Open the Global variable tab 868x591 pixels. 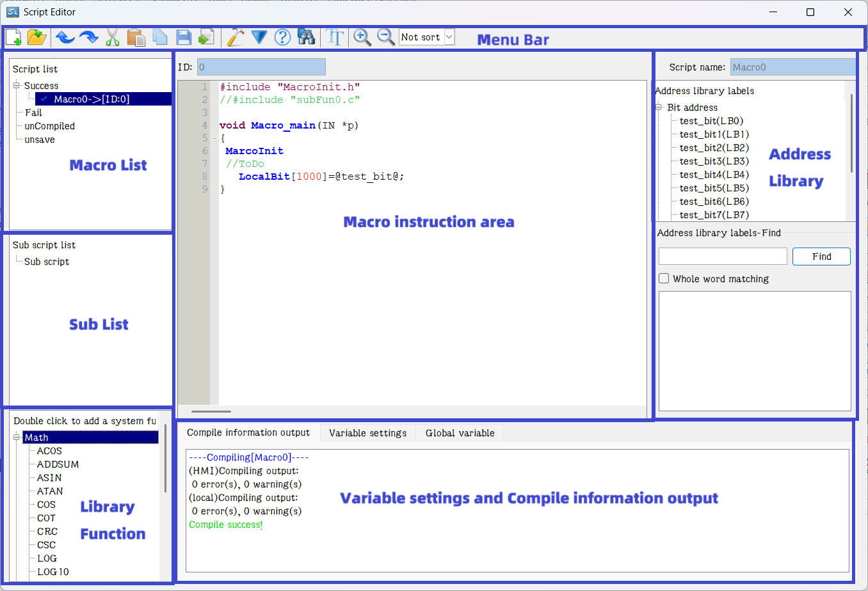[460, 433]
